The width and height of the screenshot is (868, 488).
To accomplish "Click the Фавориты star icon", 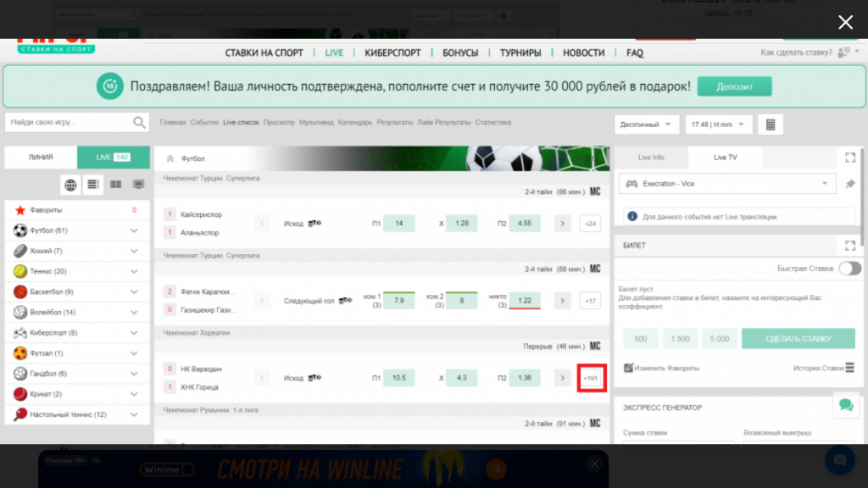I will coord(20,210).
